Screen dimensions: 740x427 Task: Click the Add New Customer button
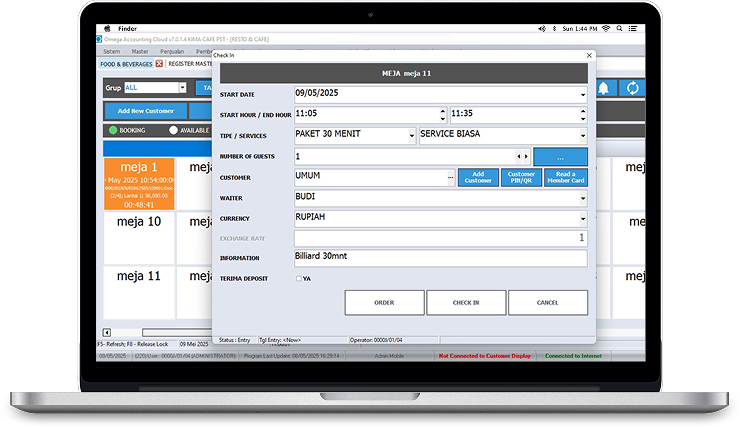pos(146,111)
